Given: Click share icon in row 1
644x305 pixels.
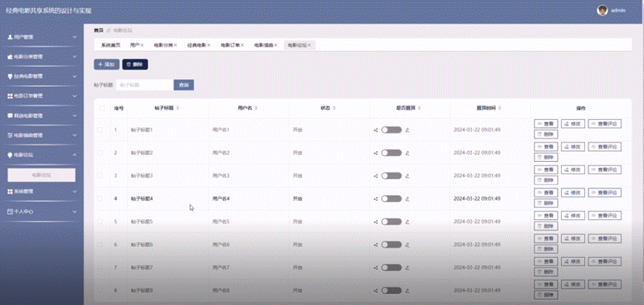Looking at the screenshot, I should [x=376, y=130].
